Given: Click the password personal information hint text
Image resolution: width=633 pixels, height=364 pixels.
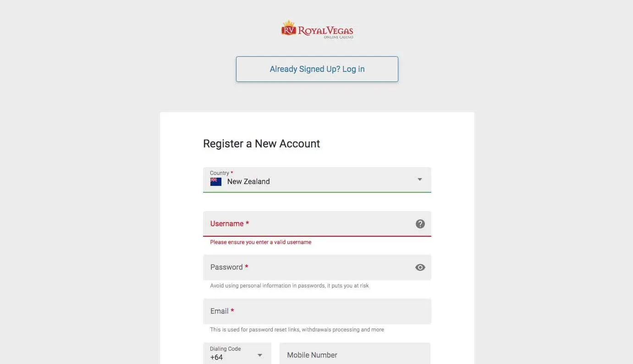Looking at the screenshot, I should [289, 286].
